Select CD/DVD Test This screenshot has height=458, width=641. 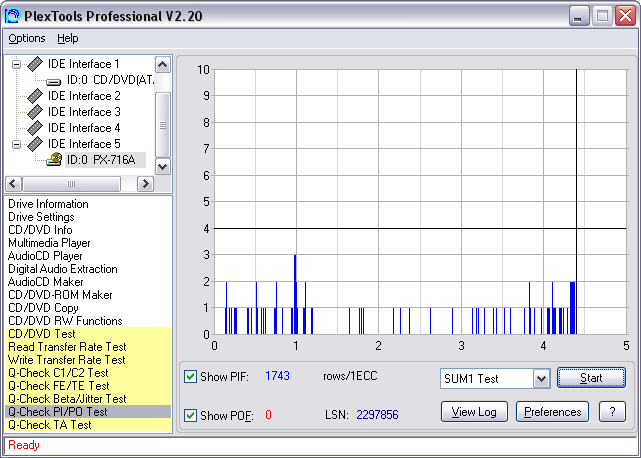coord(88,334)
